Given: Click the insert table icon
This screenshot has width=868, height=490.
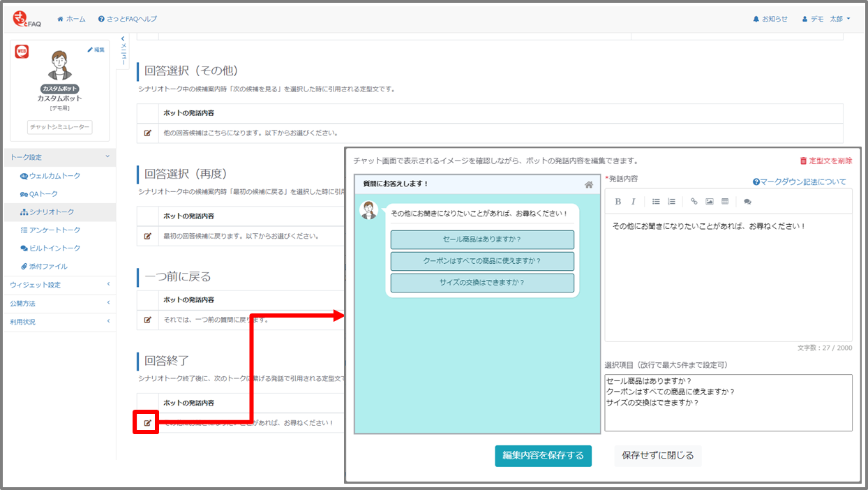Looking at the screenshot, I should point(725,202).
